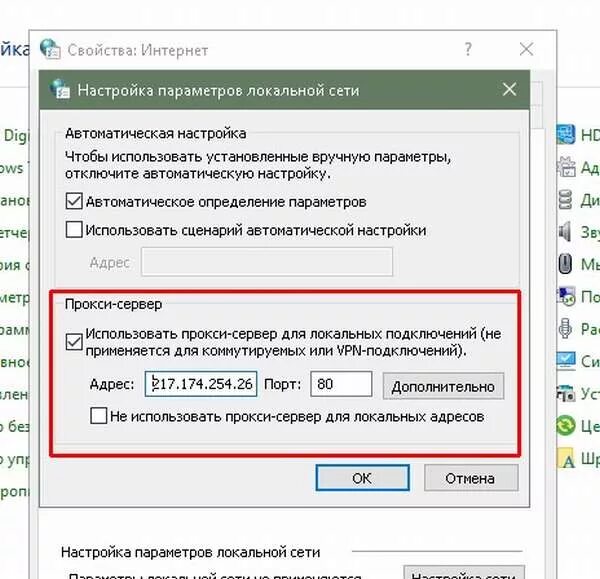Open the devices icon above sync center

[x=566, y=393]
